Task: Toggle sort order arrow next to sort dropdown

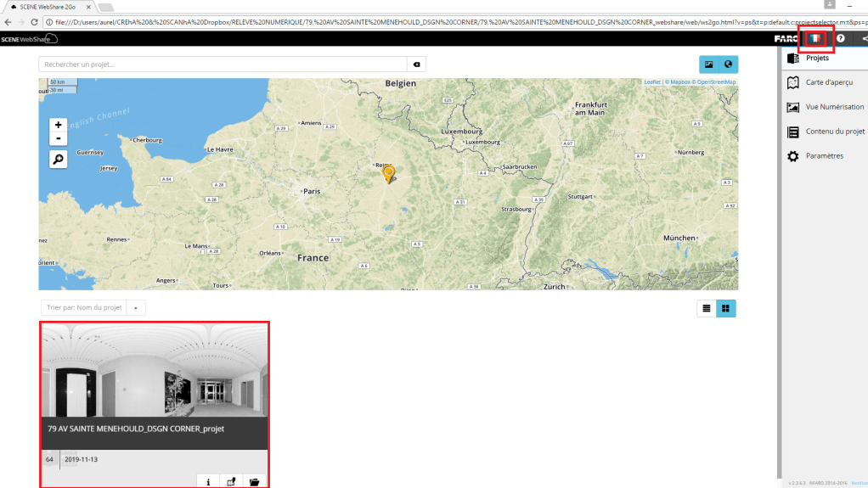Action: (x=136, y=307)
